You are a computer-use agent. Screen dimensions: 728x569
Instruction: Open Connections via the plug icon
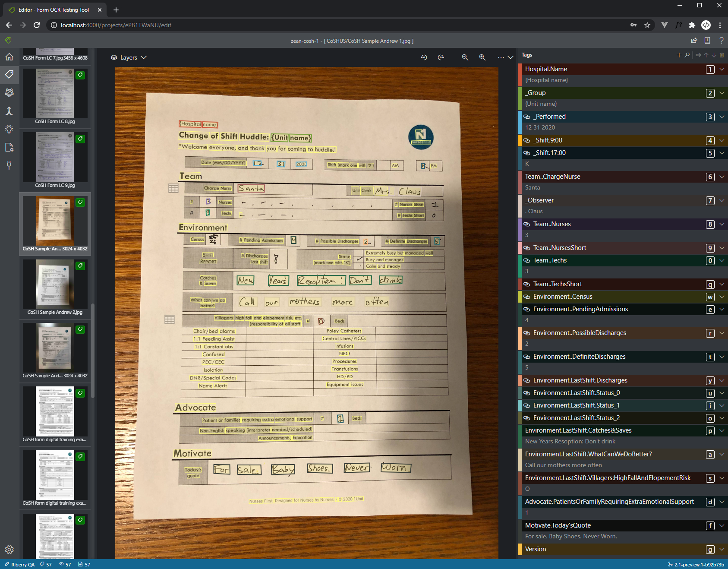9,165
